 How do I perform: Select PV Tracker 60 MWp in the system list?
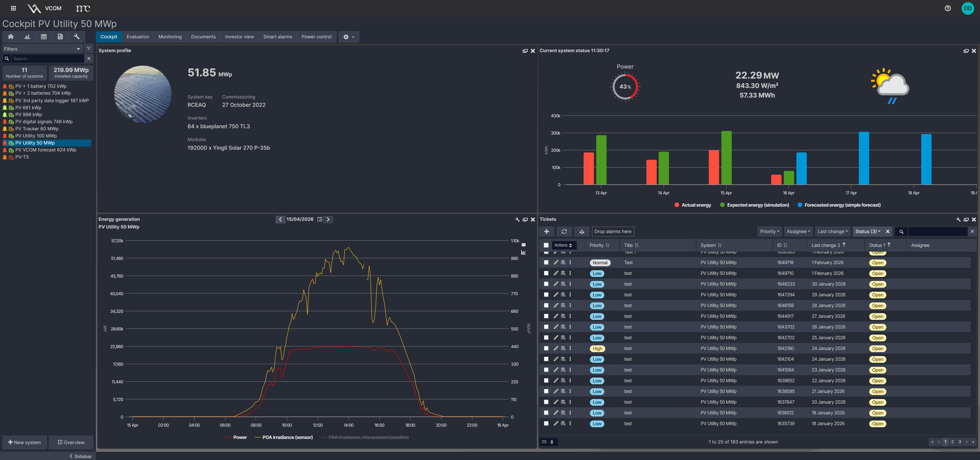coord(37,129)
